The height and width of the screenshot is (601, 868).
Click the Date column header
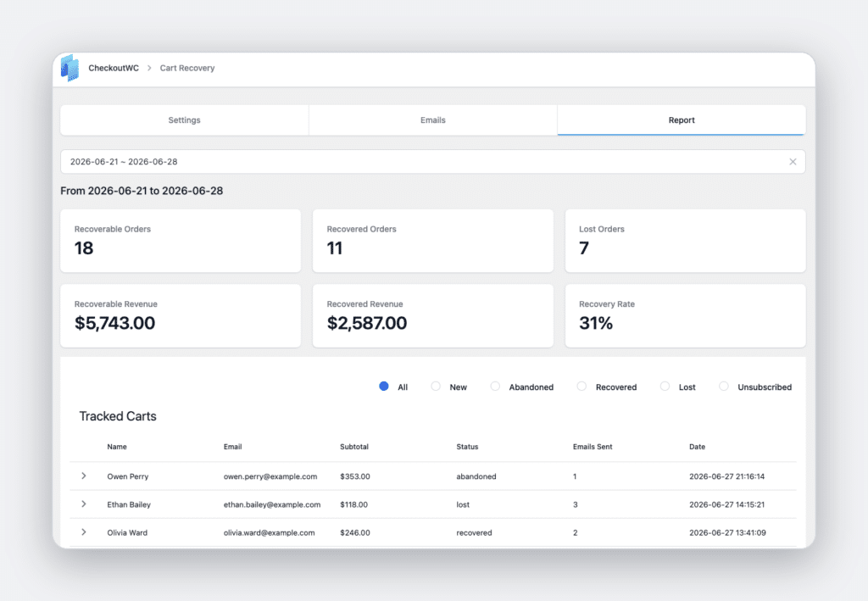click(697, 447)
